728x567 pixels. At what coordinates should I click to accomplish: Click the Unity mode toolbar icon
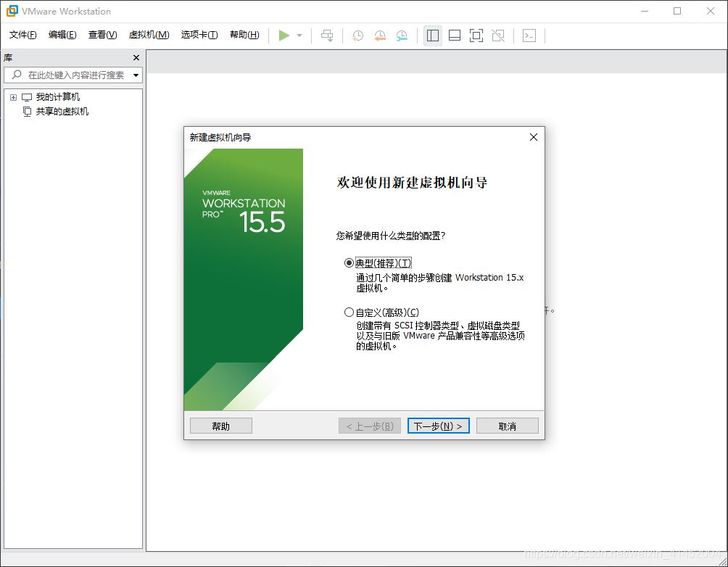click(x=497, y=35)
